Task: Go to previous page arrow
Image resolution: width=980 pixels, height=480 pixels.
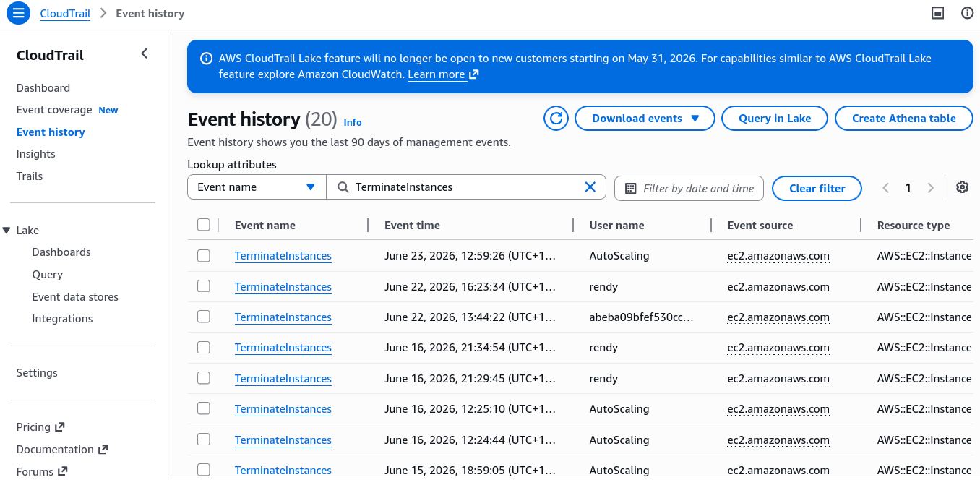Action: tap(885, 188)
